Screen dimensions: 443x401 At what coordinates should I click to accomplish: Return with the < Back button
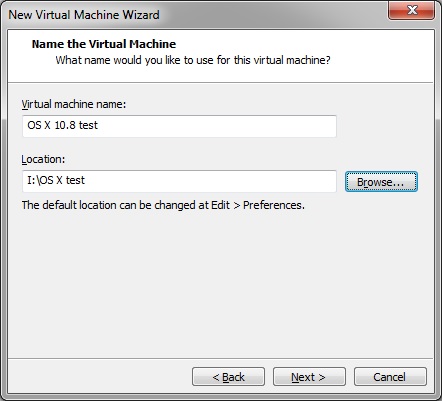[x=228, y=377]
